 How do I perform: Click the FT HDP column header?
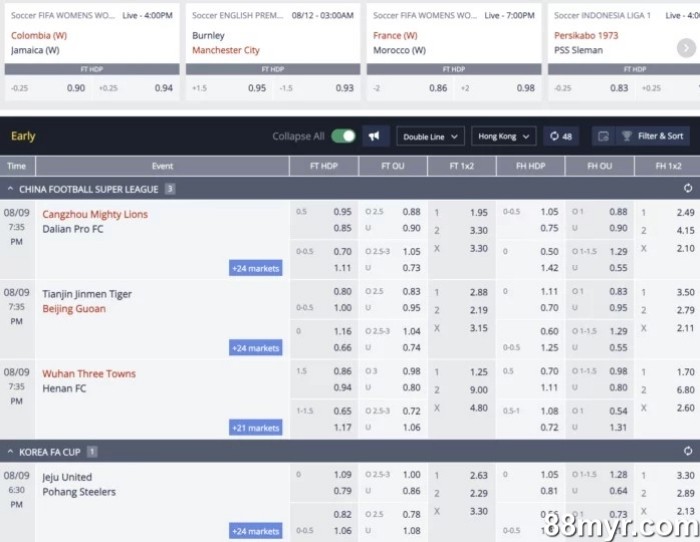(324, 166)
